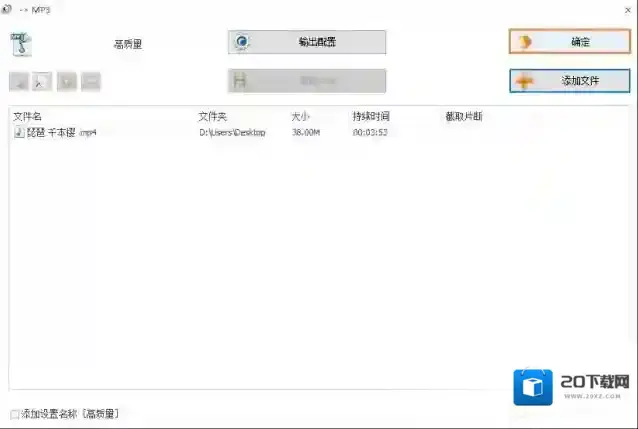Click the 大小 size column header

click(301, 117)
